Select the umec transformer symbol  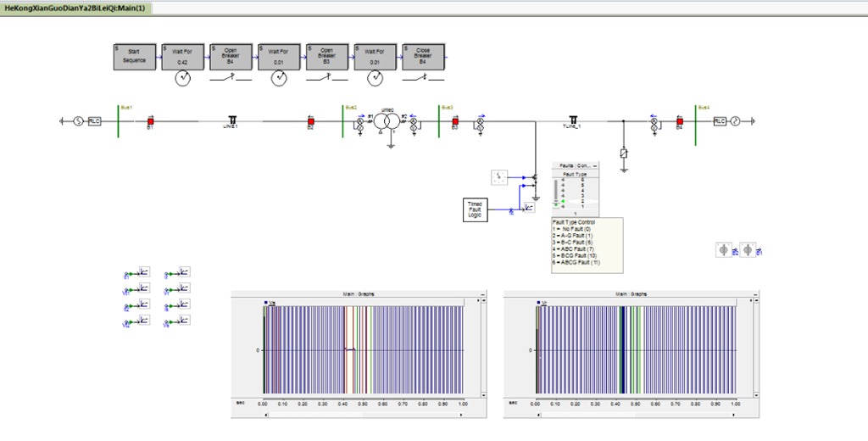pos(386,121)
